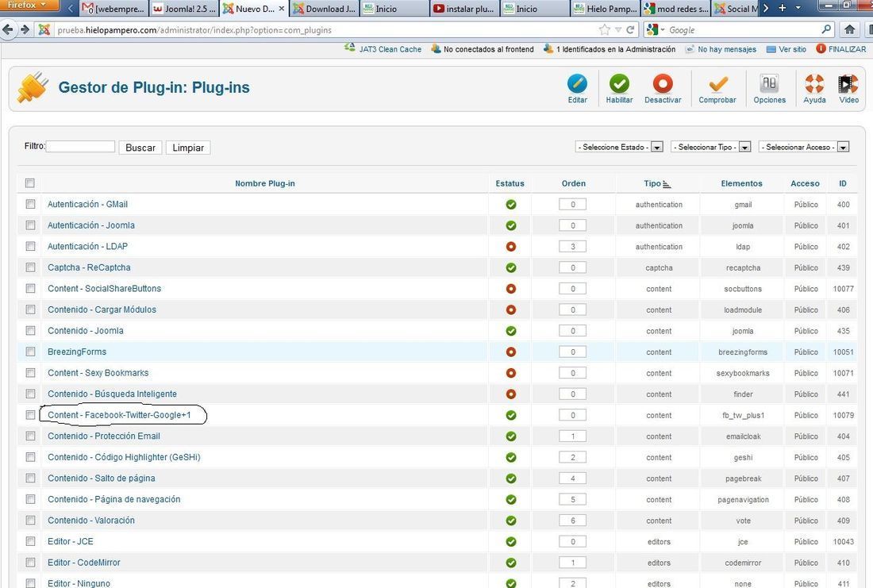Check the box for Content - SocialShareButtons
The width and height of the screenshot is (873, 588).
tap(30, 288)
